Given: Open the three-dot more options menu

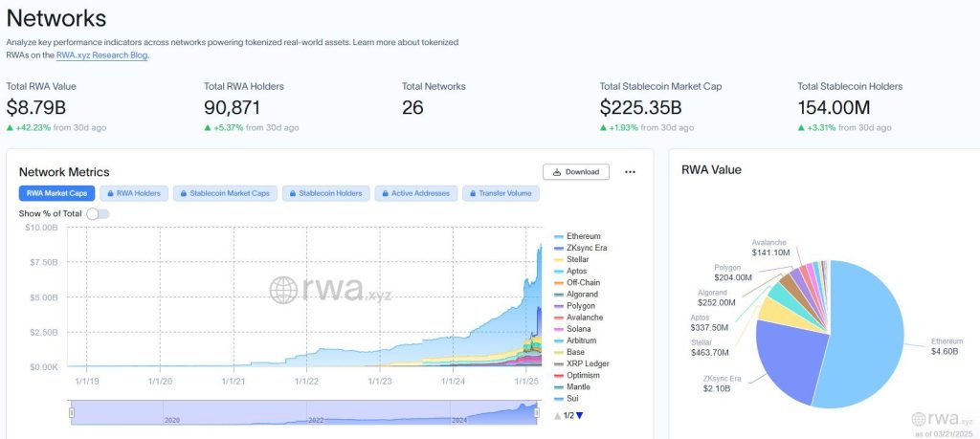Looking at the screenshot, I should (630, 172).
